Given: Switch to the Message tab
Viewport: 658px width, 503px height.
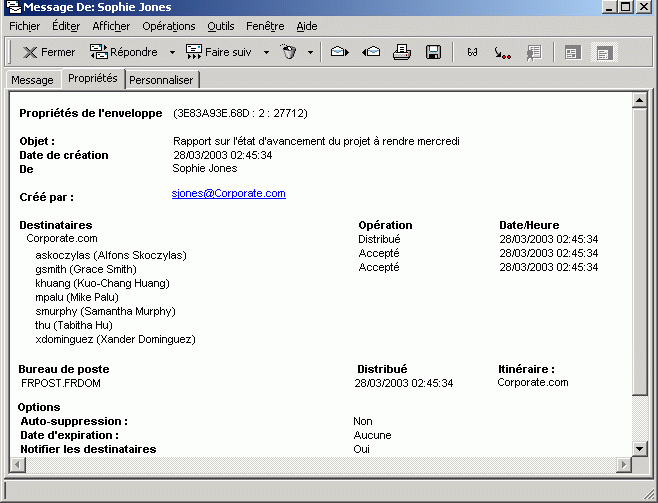Looking at the screenshot, I should click(32, 80).
